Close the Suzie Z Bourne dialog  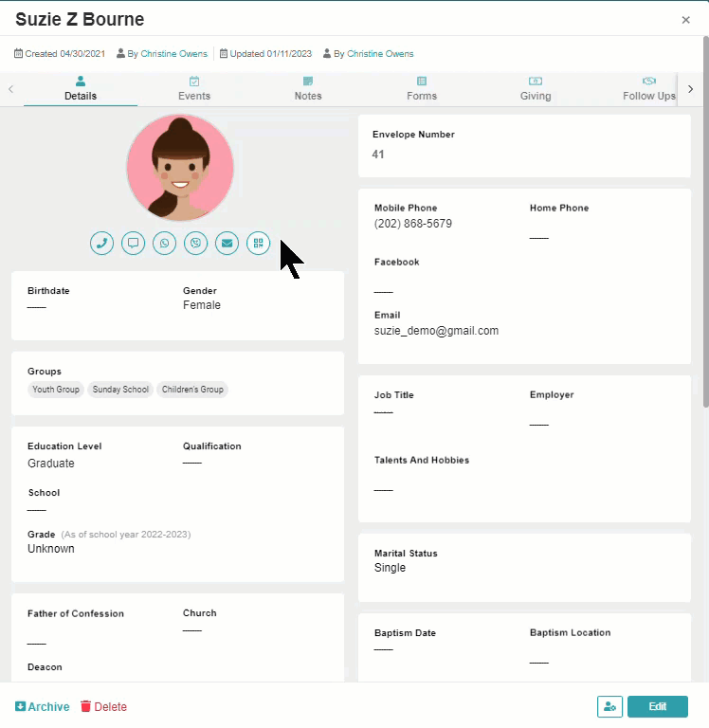click(686, 20)
